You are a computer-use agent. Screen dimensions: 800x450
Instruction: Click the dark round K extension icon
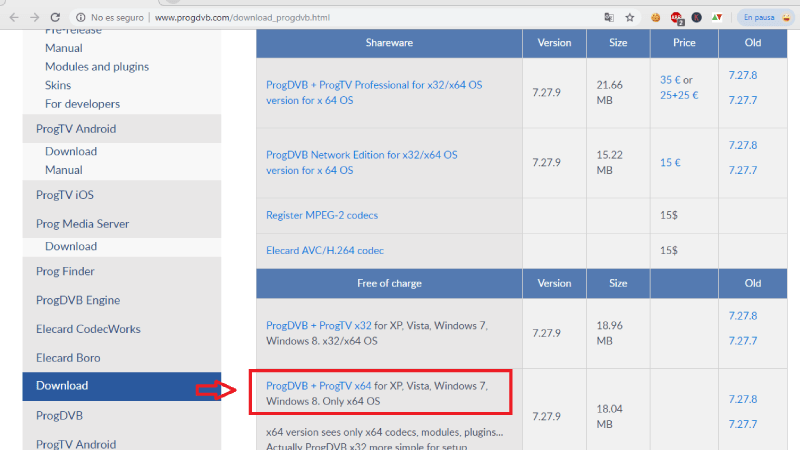(696, 17)
